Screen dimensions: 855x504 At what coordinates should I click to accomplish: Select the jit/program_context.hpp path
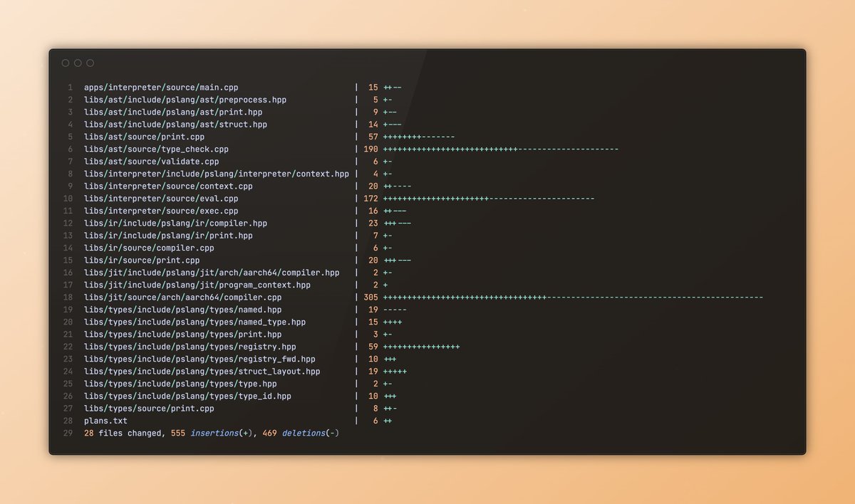point(197,285)
